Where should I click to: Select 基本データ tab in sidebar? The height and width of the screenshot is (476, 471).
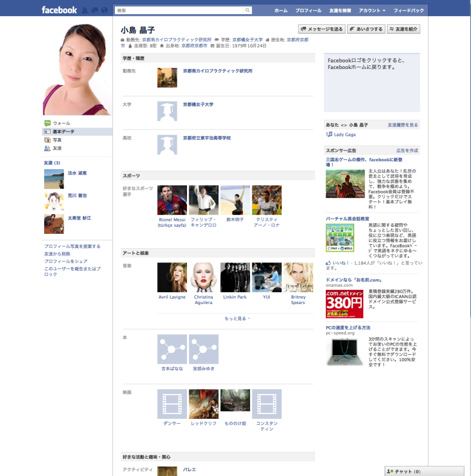tap(77, 131)
